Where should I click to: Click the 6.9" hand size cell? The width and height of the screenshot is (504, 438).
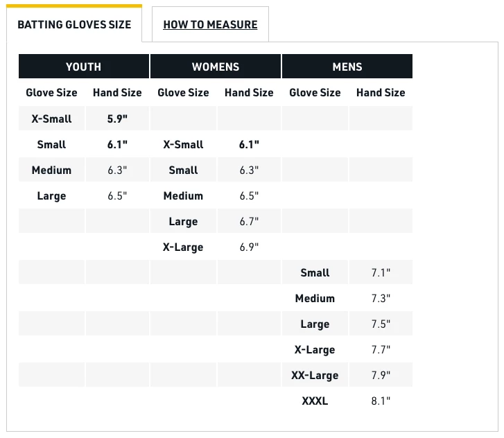click(249, 247)
